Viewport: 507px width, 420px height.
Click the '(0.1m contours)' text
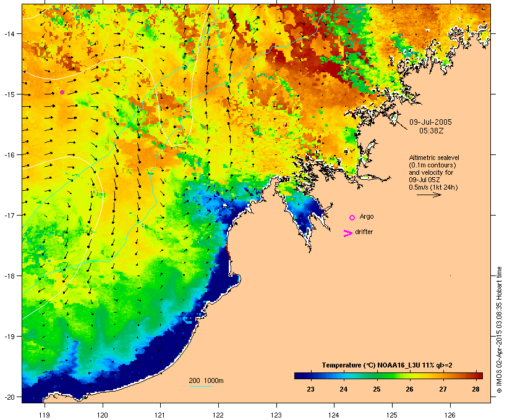pos(432,165)
